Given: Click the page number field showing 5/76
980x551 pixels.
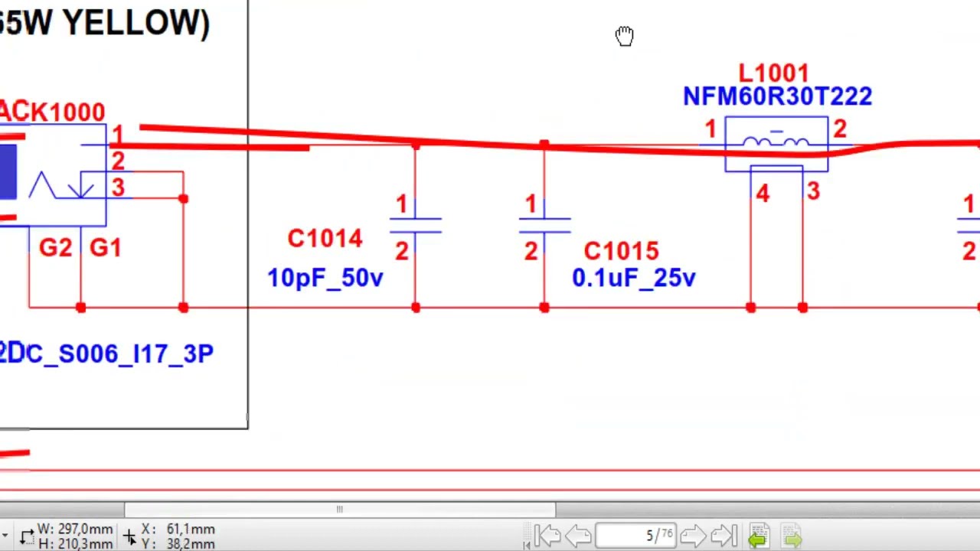Looking at the screenshot, I should pos(637,536).
